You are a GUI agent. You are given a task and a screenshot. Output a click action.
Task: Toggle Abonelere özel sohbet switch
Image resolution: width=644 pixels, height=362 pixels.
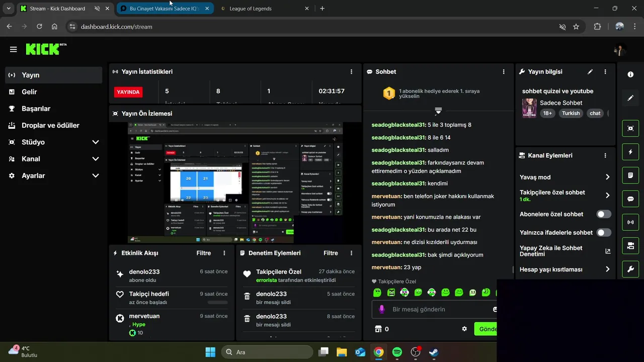click(x=604, y=214)
